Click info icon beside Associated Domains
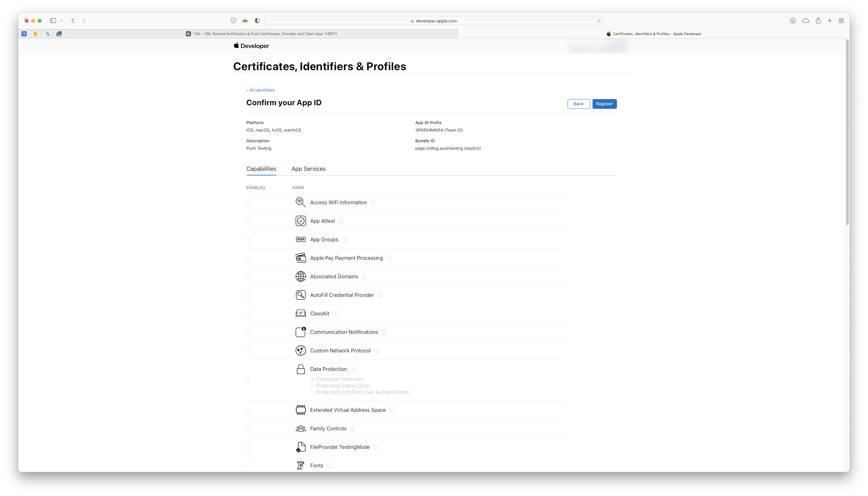 (364, 277)
